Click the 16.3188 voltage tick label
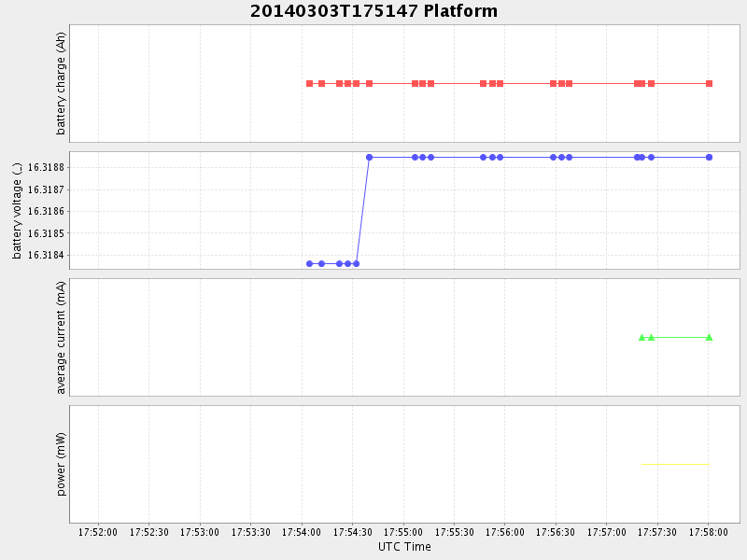 [46, 168]
